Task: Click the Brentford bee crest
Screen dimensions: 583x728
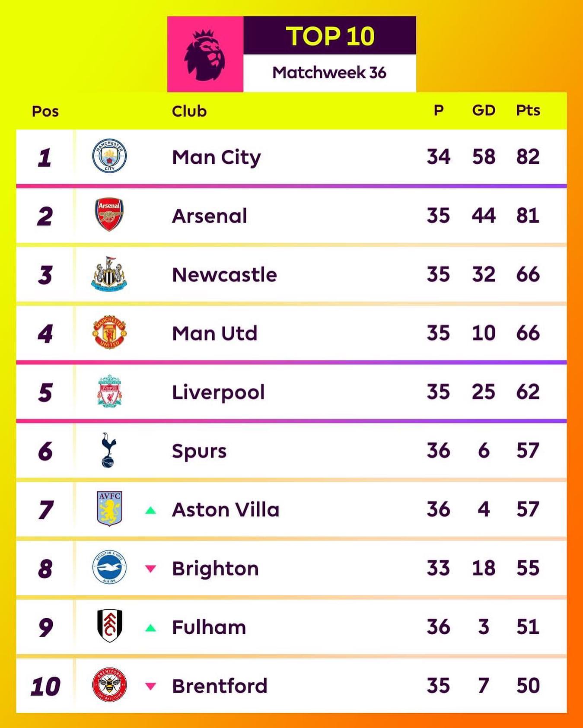Action: 109,685
